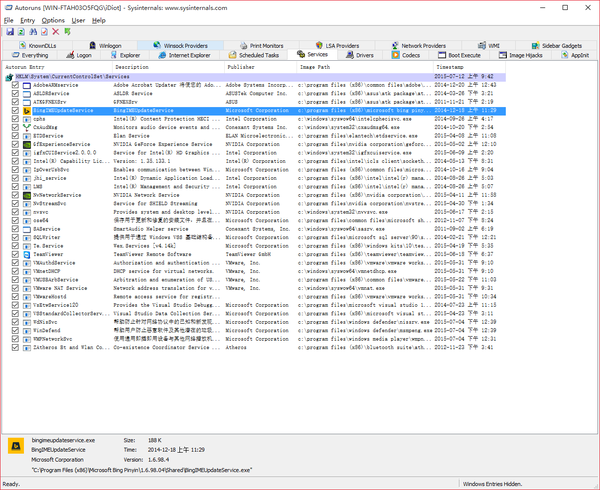Click the WinDefend entry's icon
The image size is (600, 490).
27,330
